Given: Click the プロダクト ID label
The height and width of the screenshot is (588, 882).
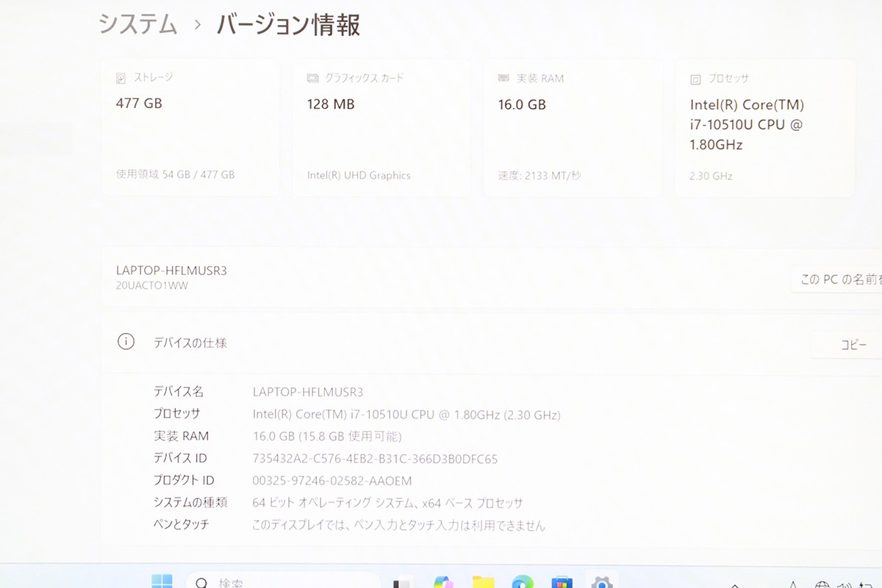Looking at the screenshot, I should tap(184, 480).
